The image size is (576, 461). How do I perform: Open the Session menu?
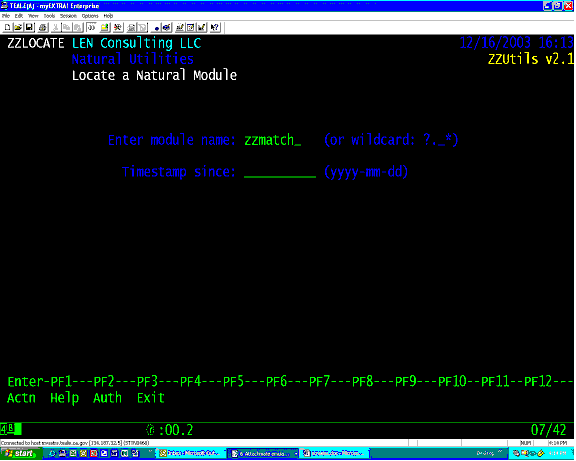point(68,16)
